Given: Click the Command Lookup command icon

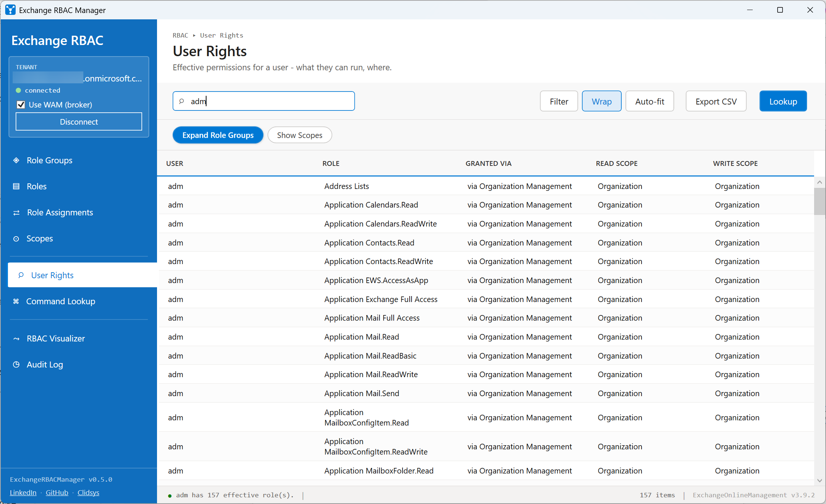Looking at the screenshot, I should (16, 301).
